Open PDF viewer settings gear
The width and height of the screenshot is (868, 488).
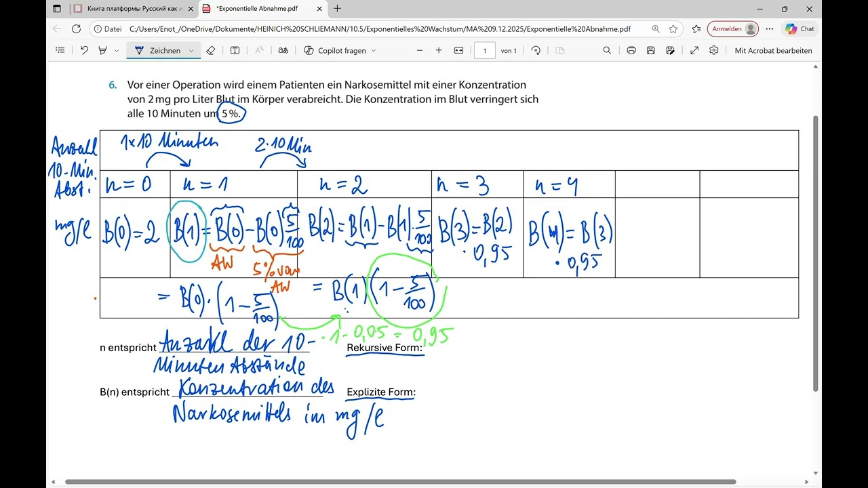point(714,50)
